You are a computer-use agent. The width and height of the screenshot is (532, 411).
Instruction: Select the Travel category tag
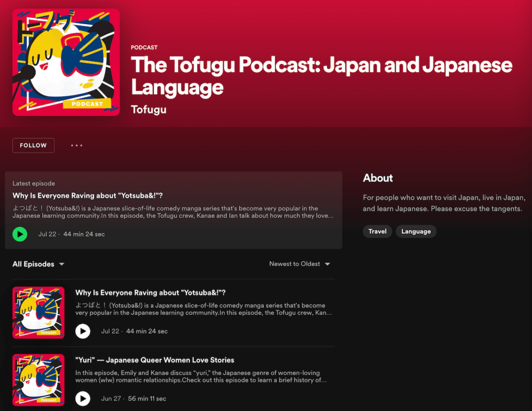point(377,231)
